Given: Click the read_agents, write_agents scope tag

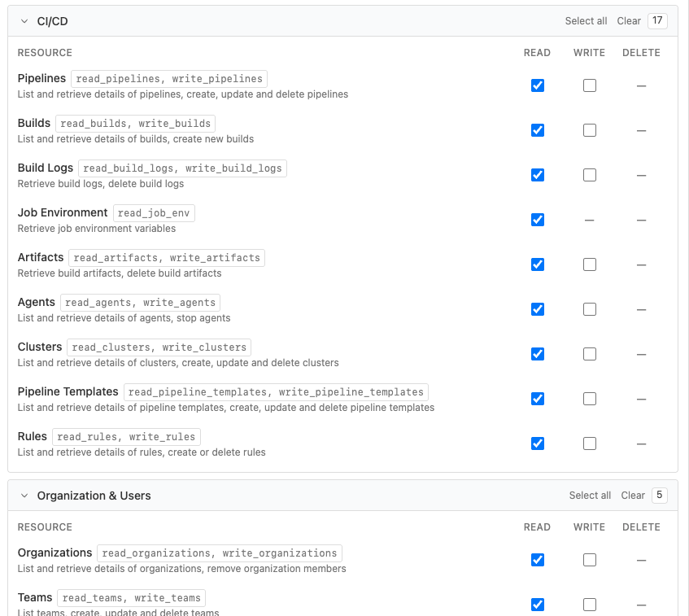Looking at the screenshot, I should [140, 303].
